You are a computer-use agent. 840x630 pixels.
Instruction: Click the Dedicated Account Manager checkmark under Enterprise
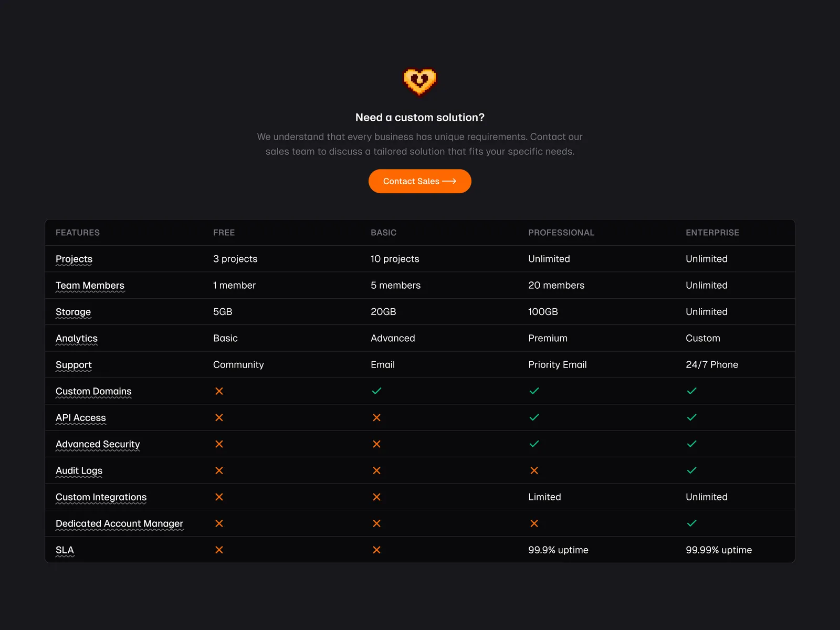coord(691,523)
